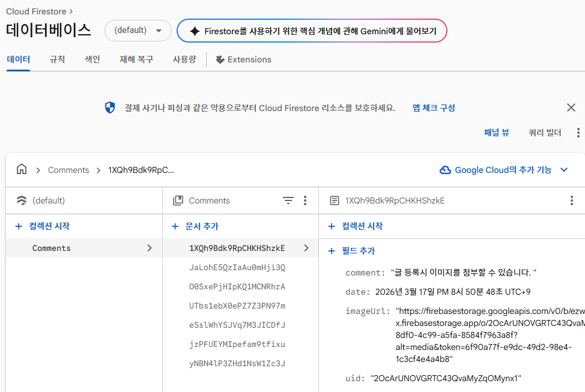The height and width of the screenshot is (392, 585).
Task: Open the document panel three-dot menu
Action: tap(571, 201)
